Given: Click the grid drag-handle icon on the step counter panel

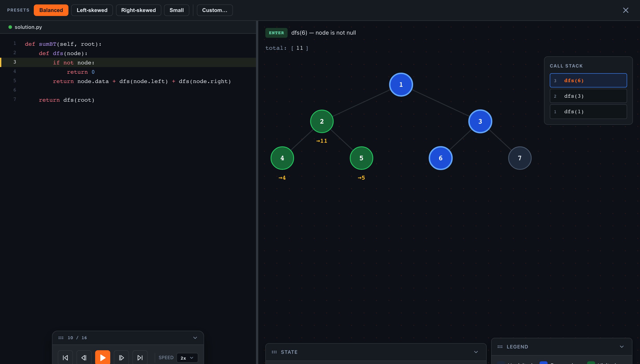Looking at the screenshot, I should 61,338.
